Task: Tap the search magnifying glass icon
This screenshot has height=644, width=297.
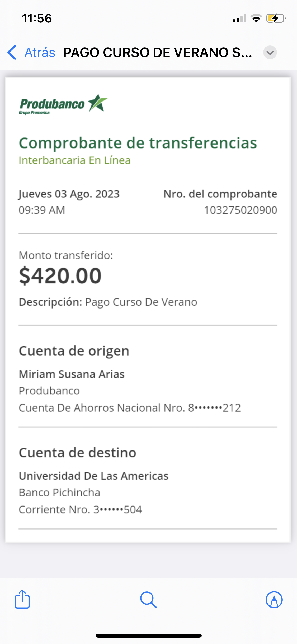Action: pos(148,599)
